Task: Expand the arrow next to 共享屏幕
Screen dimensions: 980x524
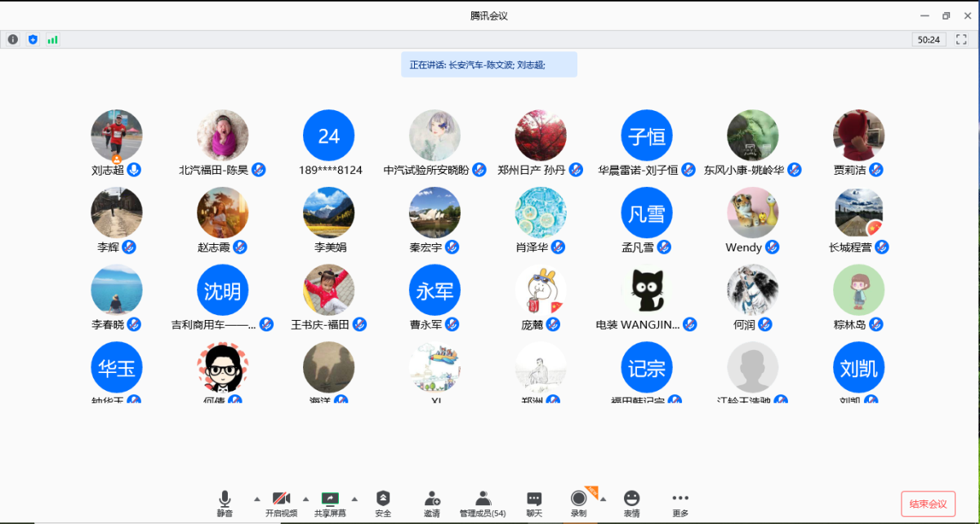Action: click(x=354, y=499)
